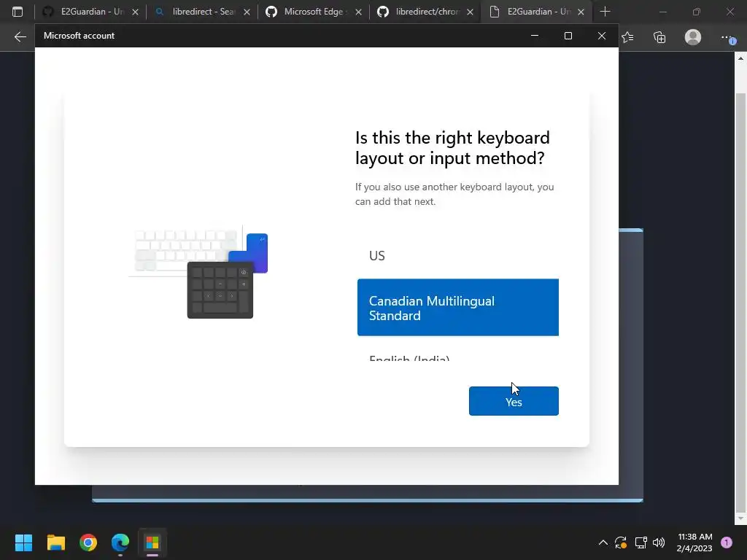
Task: Close the active E2Guardian tab
Action: pyautogui.click(x=581, y=12)
